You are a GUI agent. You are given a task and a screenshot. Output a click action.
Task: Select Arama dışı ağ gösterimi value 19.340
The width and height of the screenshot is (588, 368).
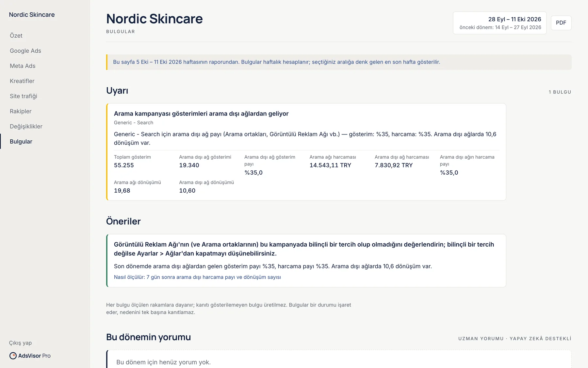coord(189,165)
